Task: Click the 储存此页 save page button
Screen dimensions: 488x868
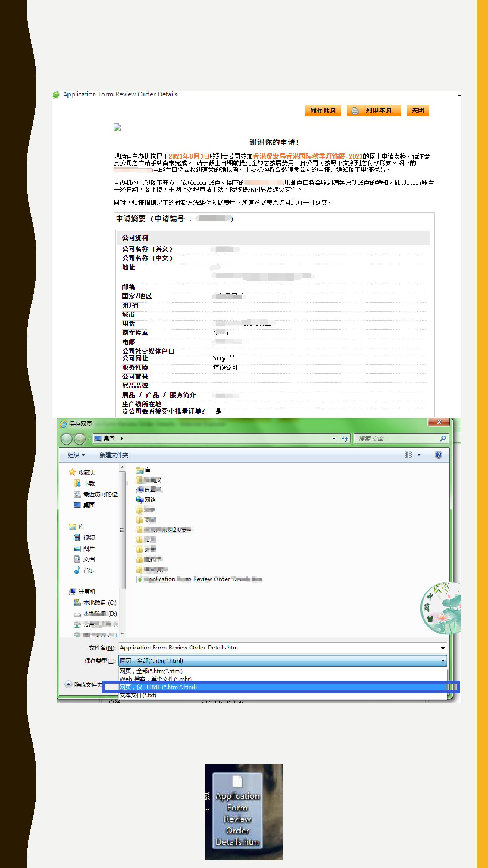Action: (323, 111)
